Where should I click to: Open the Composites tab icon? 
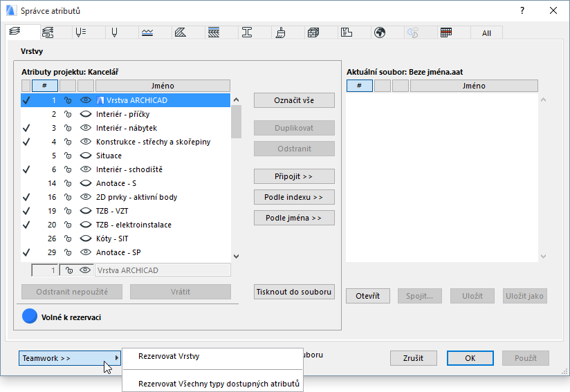click(214, 32)
